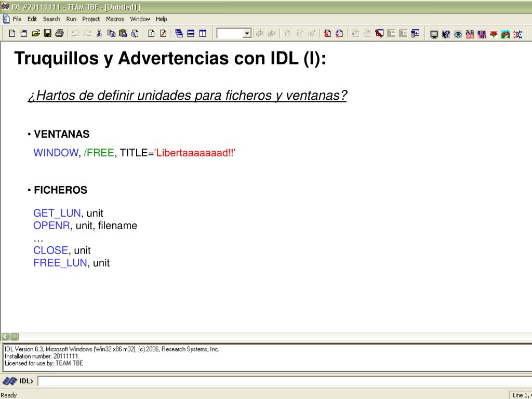Open a file with the folder icon
This screenshot has height=399, width=532.
[36, 33]
